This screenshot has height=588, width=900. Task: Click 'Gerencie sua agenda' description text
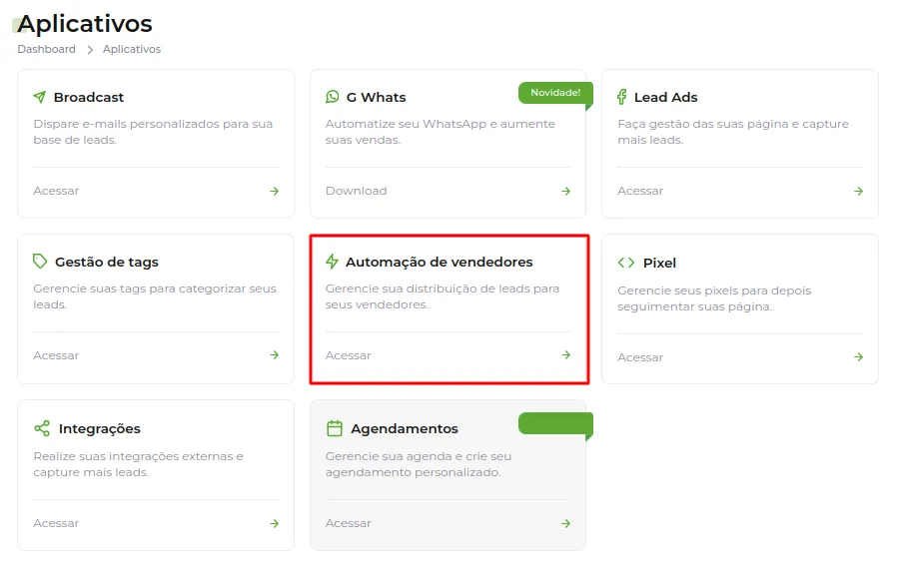click(419, 464)
